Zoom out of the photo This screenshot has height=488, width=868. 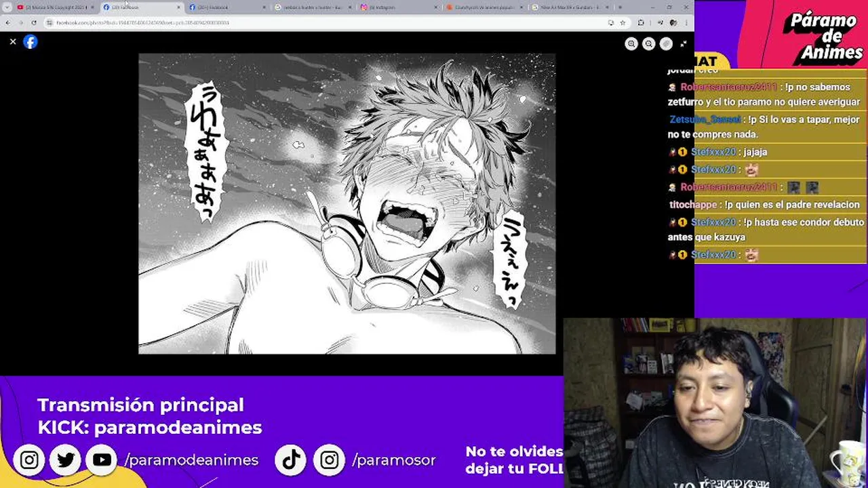point(649,43)
